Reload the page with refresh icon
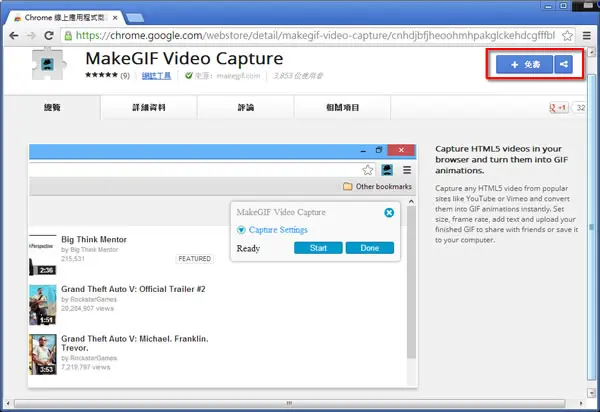 tap(49, 36)
